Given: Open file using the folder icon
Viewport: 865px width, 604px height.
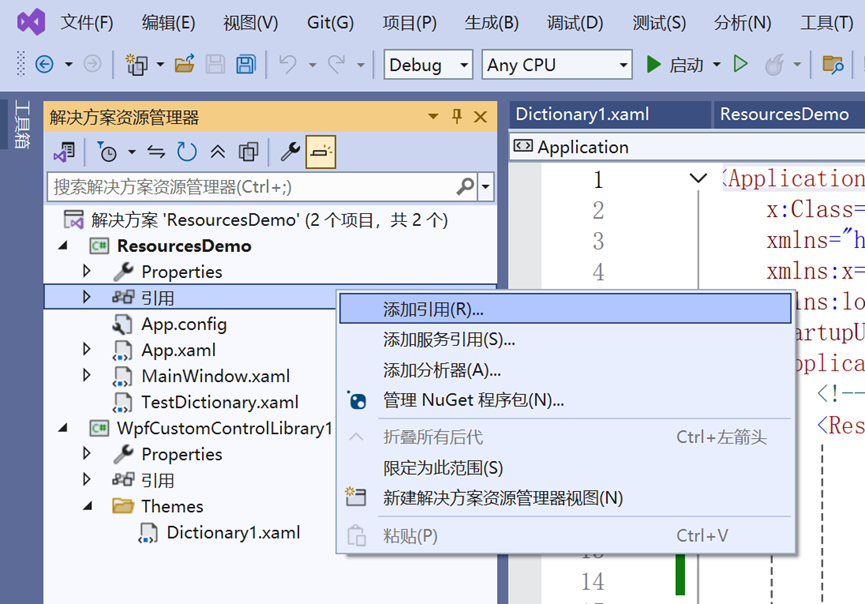Looking at the screenshot, I should [184, 65].
